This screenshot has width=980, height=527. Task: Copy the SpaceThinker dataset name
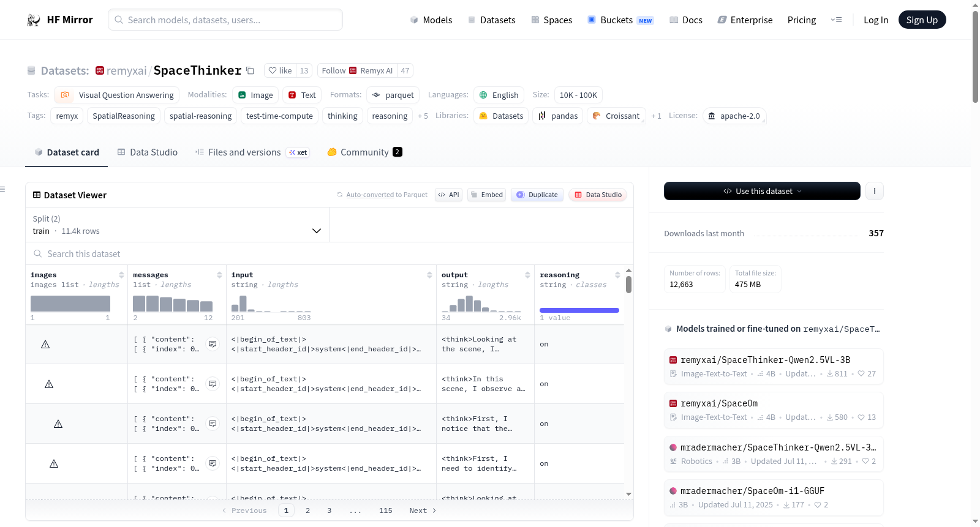(x=250, y=70)
